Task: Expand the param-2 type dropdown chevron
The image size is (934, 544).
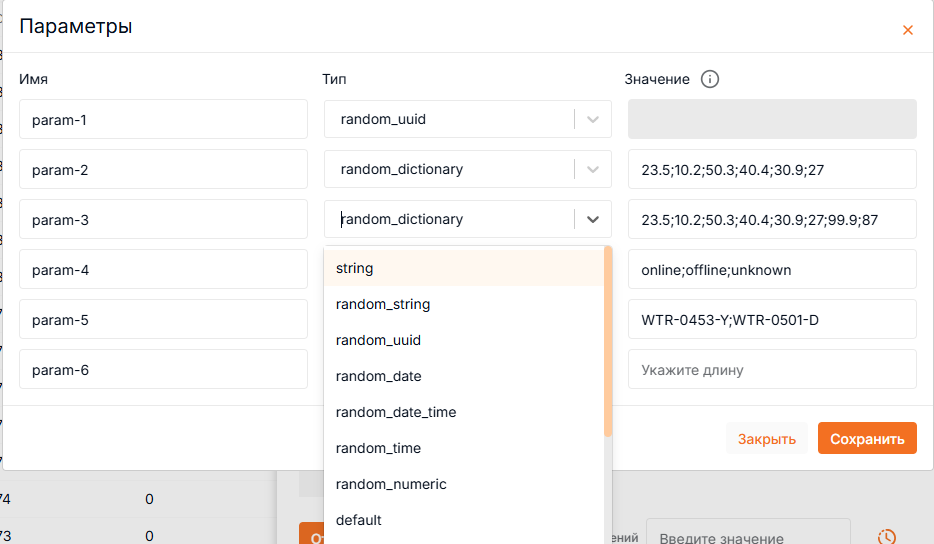Action: (x=593, y=170)
